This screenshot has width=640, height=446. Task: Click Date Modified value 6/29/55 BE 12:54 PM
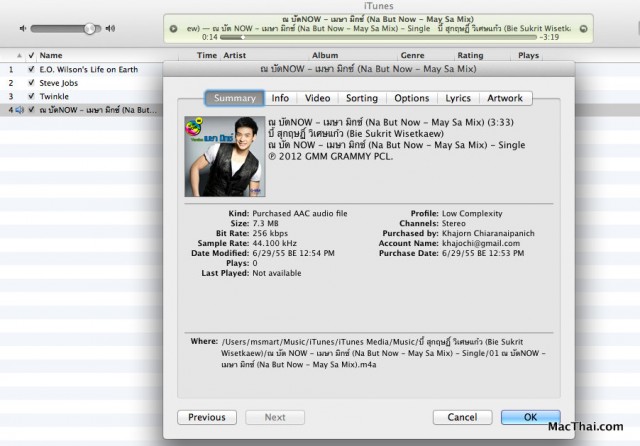pos(293,253)
